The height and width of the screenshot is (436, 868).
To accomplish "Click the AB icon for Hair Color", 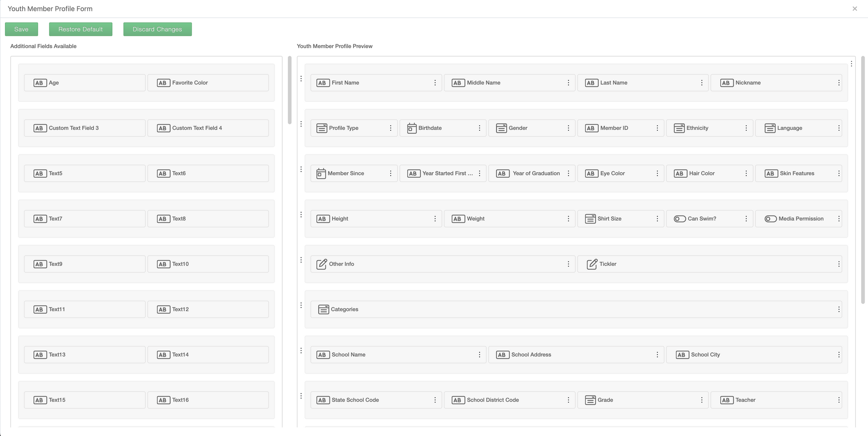I will coord(680,173).
